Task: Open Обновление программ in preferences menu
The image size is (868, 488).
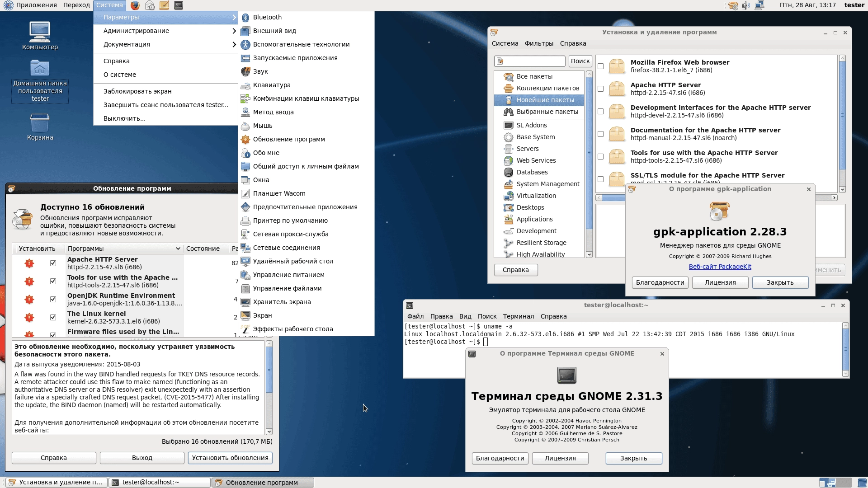Action: click(x=306, y=139)
